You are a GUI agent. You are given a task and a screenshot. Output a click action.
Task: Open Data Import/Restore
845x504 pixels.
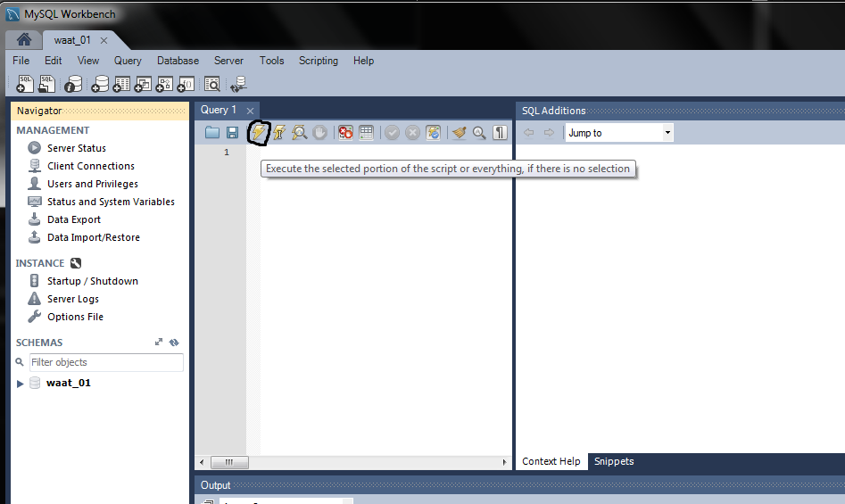(x=93, y=237)
